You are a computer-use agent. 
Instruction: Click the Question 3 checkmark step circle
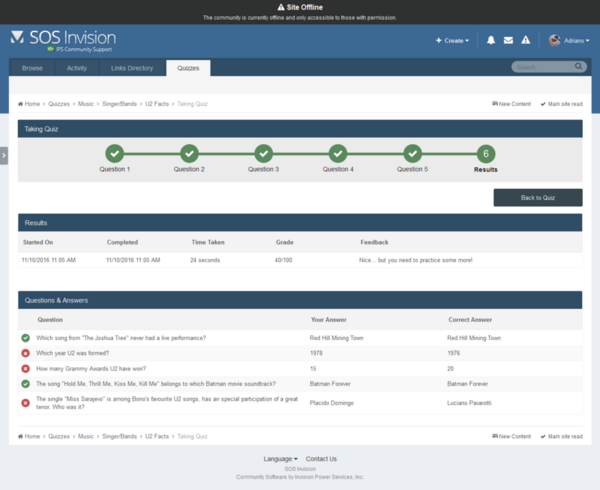pyautogui.click(x=263, y=153)
